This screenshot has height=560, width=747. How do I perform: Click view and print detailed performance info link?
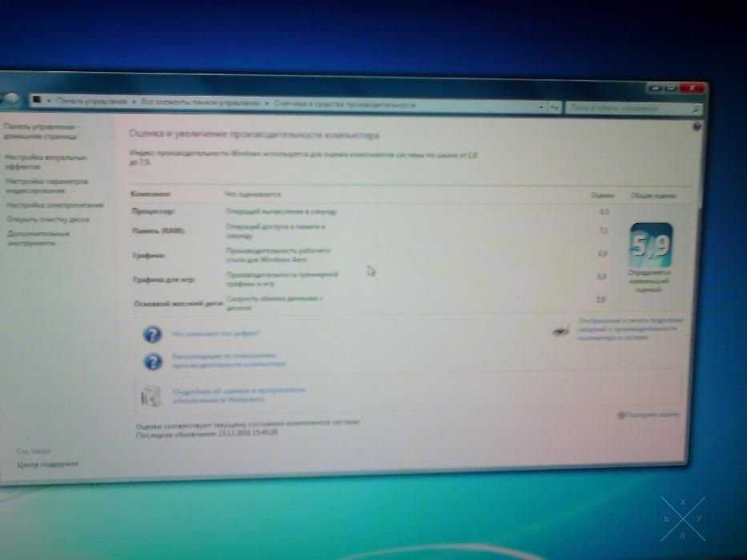tap(631, 329)
